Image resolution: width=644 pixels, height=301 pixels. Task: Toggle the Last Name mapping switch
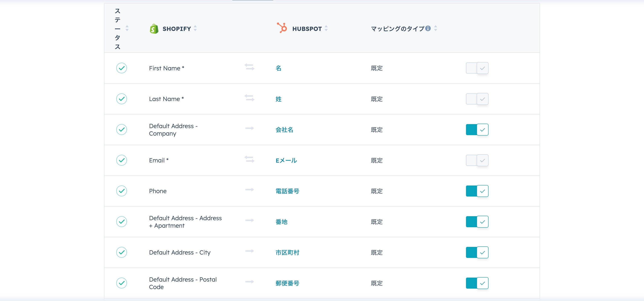[477, 99]
